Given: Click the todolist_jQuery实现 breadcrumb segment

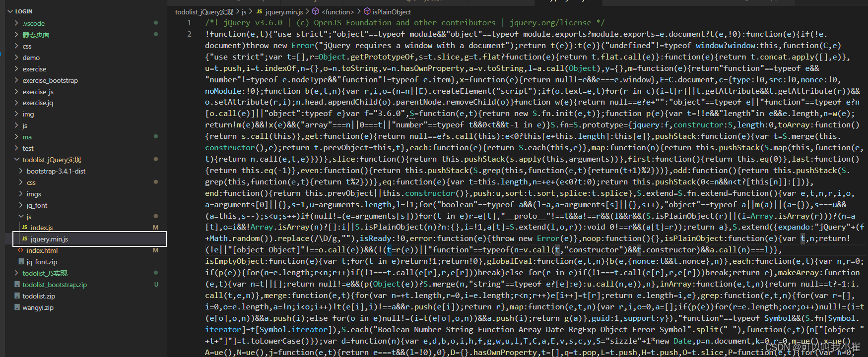Looking at the screenshot, I should pyautogui.click(x=204, y=12).
